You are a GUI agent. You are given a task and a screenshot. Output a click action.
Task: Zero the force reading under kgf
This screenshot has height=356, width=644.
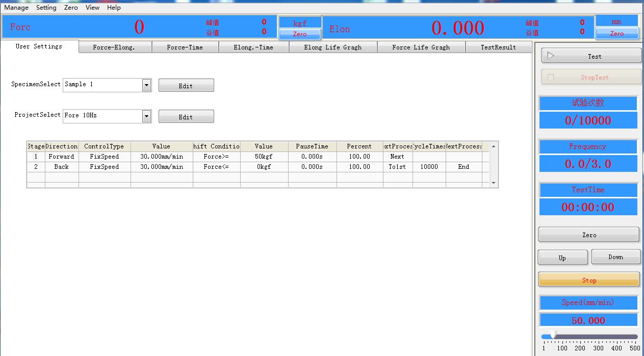[300, 34]
